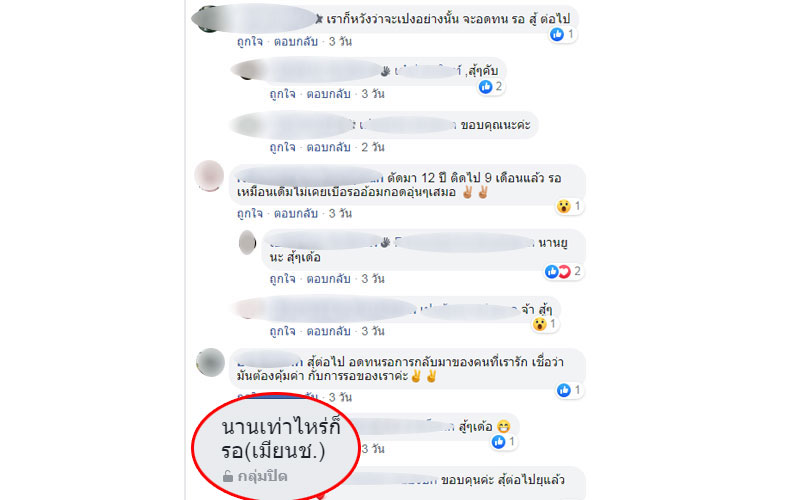
Task: Click the like reaction under 'สู้ๆเด้อ 😁'
Action: pos(498,442)
